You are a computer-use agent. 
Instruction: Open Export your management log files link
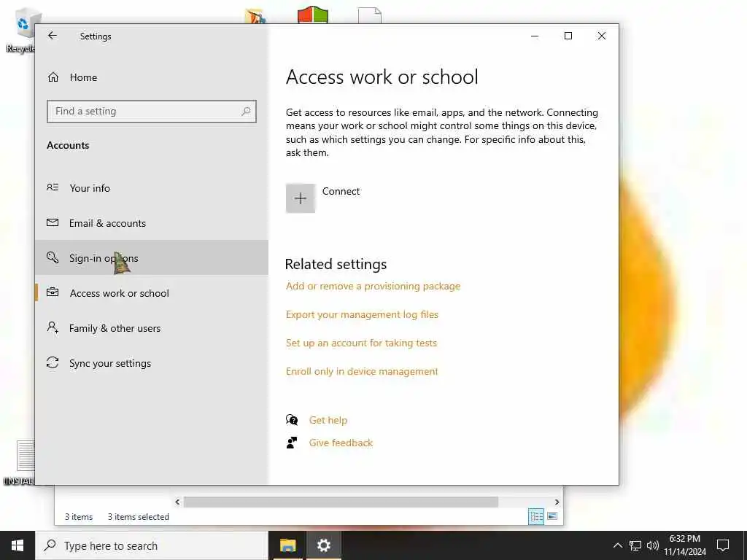coord(362,315)
